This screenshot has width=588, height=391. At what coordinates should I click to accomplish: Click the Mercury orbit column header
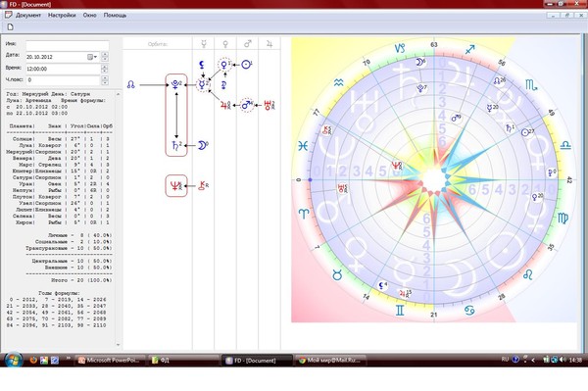204,44
